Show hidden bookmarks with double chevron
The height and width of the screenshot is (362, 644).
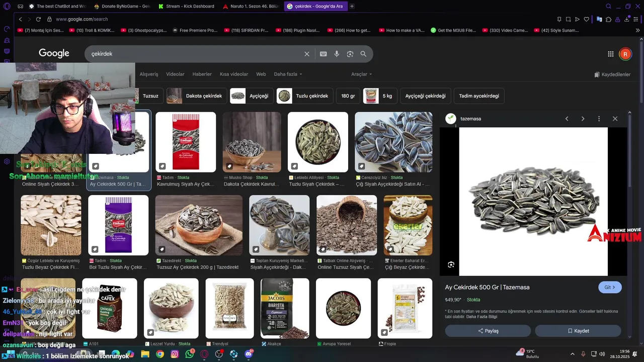click(638, 30)
